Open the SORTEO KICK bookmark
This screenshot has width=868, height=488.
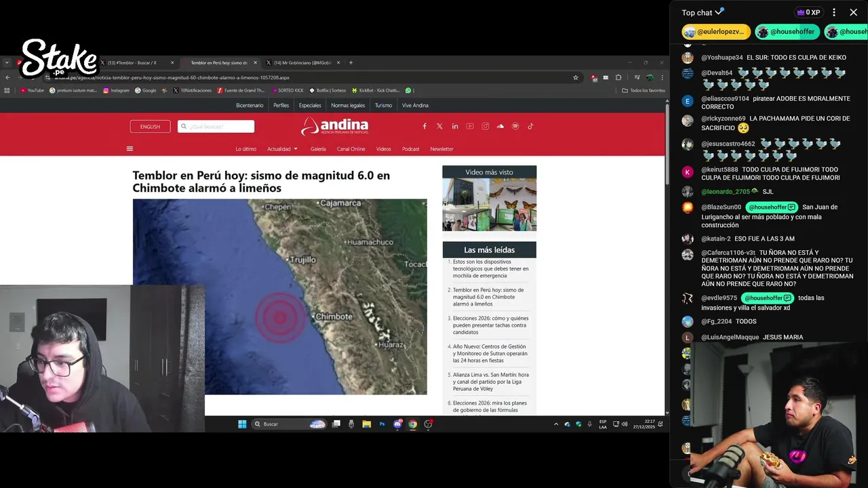click(288, 90)
